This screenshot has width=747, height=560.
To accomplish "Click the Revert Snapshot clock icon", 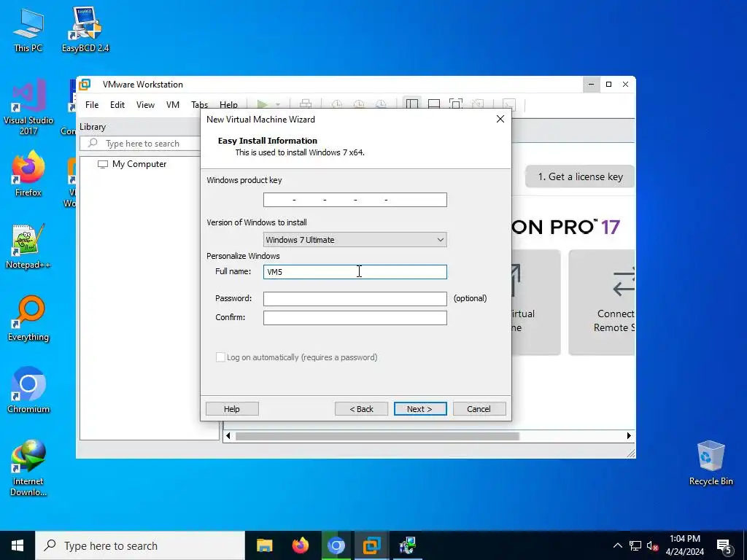I will (359, 104).
